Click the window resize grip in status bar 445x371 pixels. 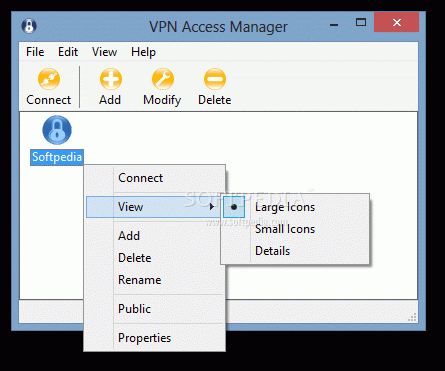tap(412, 318)
